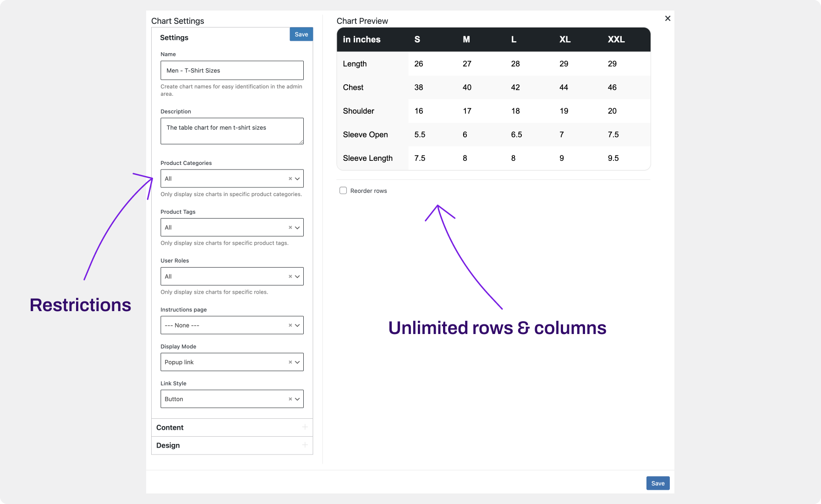Open the Product Tags dropdown
The image size is (821, 504).
pyautogui.click(x=297, y=227)
